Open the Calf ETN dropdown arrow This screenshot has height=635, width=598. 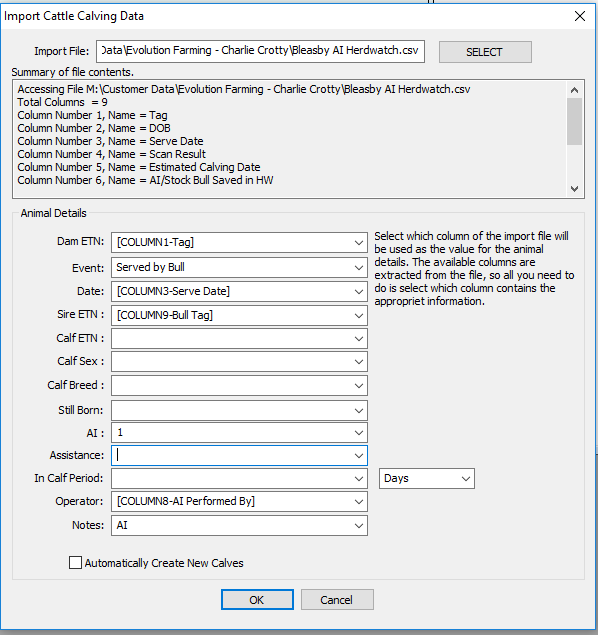pyautogui.click(x=359, y=339)
